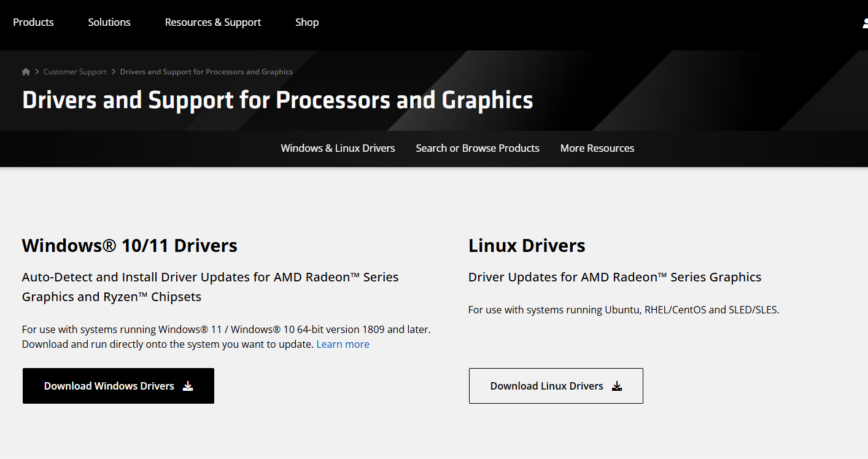Screen dimensions: 868x459
Task: Switch to the More Resources tab
Action: (x=597, y=148)
